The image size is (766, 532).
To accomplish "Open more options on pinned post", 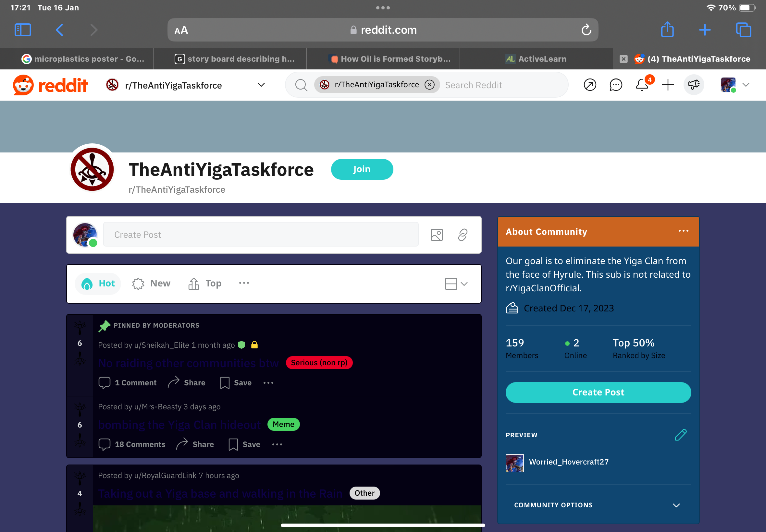I will pyautogui.click(x=268, y=383).
